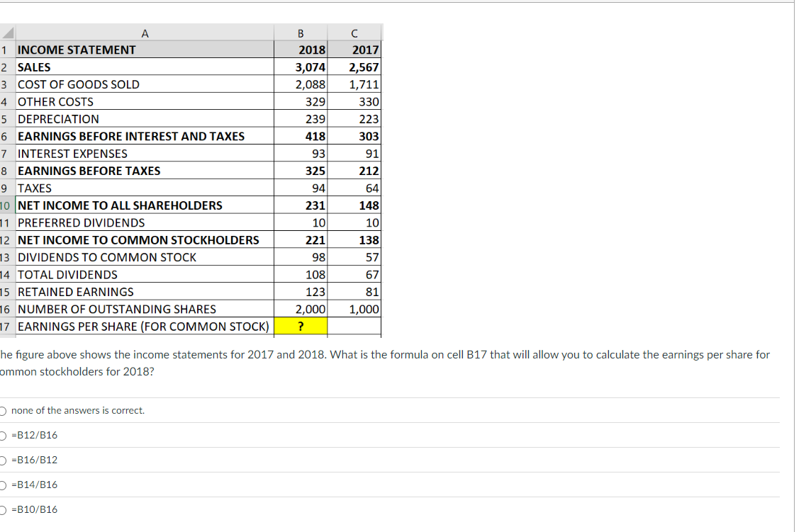Image resolution: width=811 pixels, height=532 pixels.
Task: Select column header C
Action: (x=354, y=32)
